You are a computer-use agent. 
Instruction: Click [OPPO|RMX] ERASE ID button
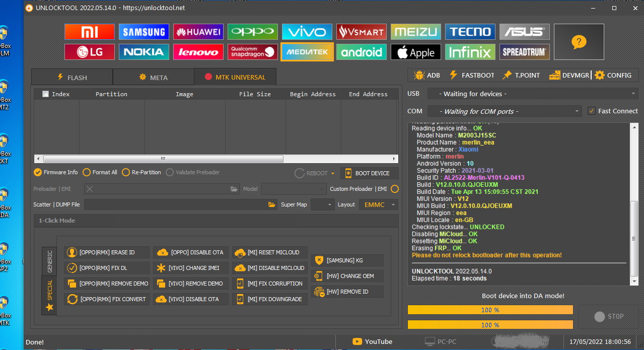[x=107, y=252]
